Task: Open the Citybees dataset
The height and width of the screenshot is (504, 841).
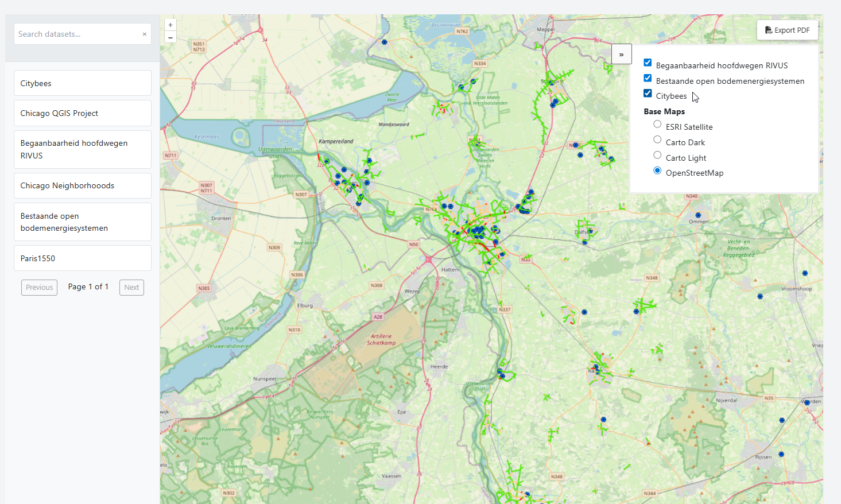Action: (x=83, y=83)
